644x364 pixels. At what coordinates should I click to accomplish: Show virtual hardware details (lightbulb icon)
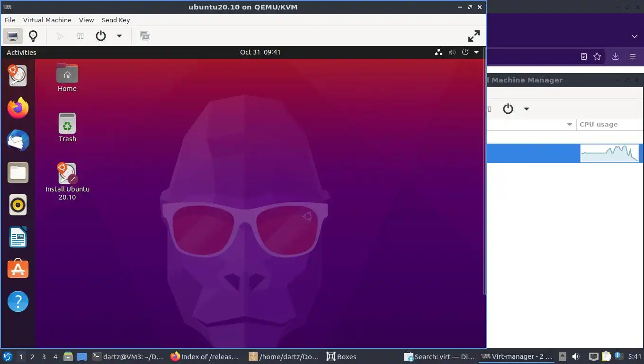[x=33, y=36]
